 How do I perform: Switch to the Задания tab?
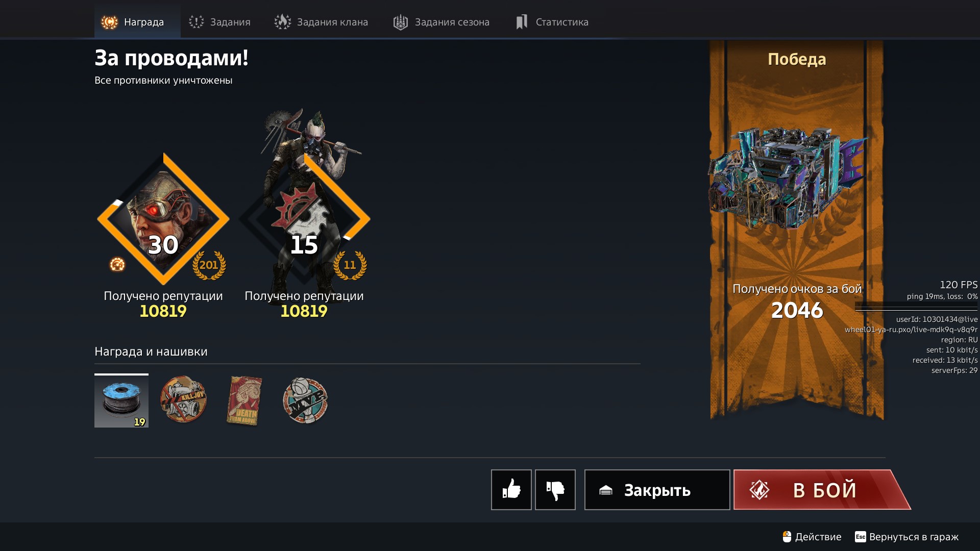[219, 22]
